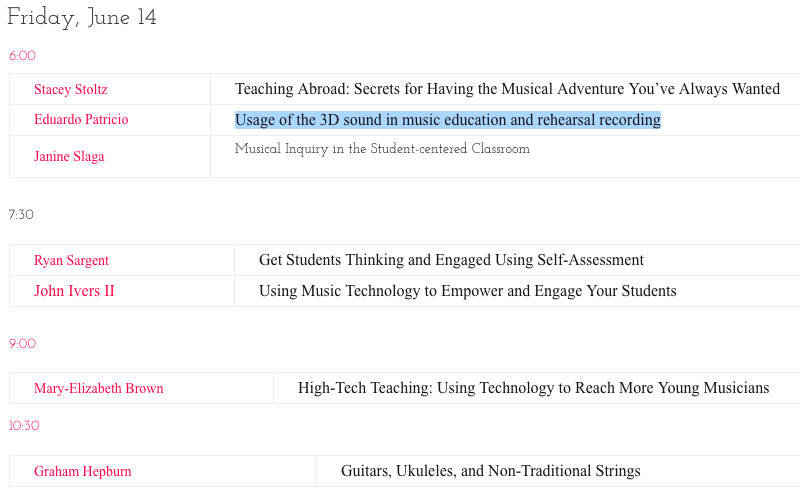The image size is (801, 499).
Task: Click Janine Slaga speaker name
Action: [x=69, y=156]
